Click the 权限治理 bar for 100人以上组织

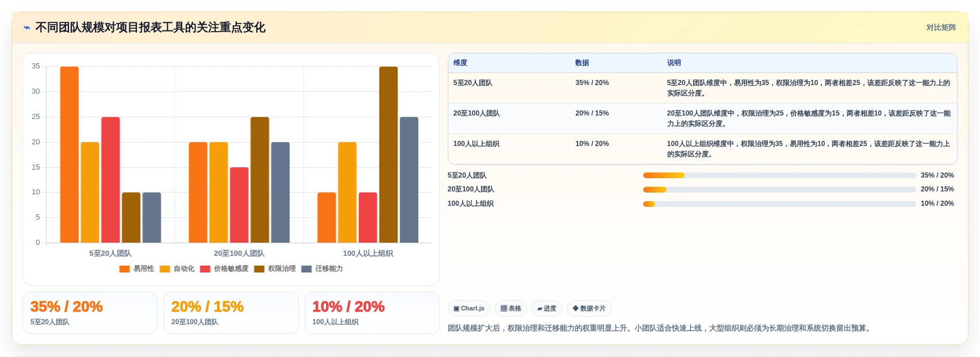[389, 155]
